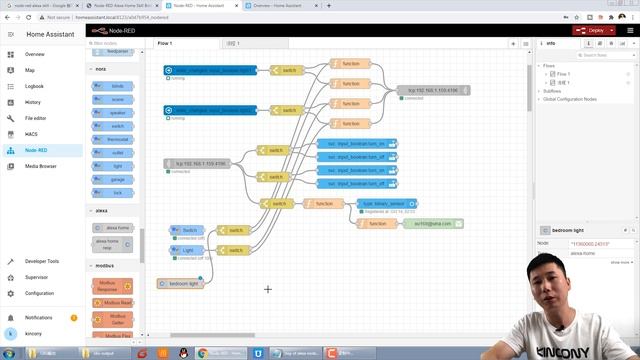The width and height of the screenshot is (640, 360).
Task: Toggle Flow 1 enabled state in info tree
Action: [x=628, y=74]
